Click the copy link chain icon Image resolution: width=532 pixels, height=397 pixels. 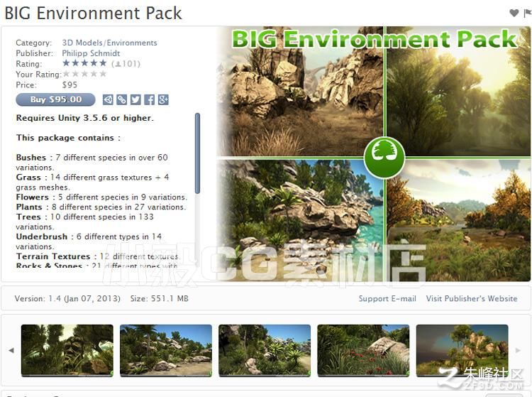pyautogui.click(x=121, y=99)
